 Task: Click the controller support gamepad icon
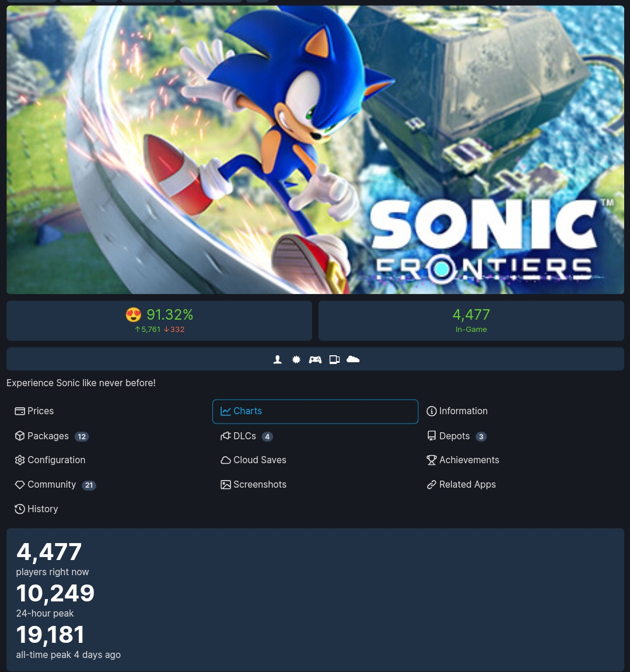[315, 359]
